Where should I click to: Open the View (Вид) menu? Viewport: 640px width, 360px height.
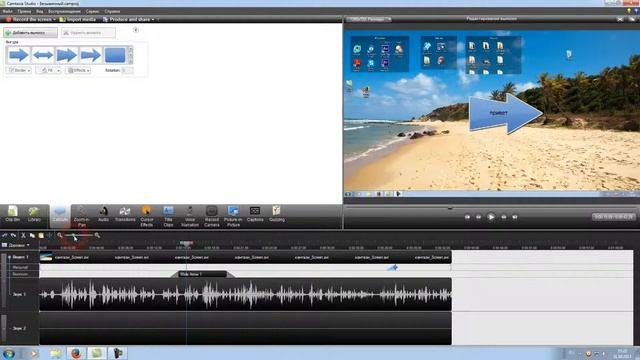tap(40, 11)
